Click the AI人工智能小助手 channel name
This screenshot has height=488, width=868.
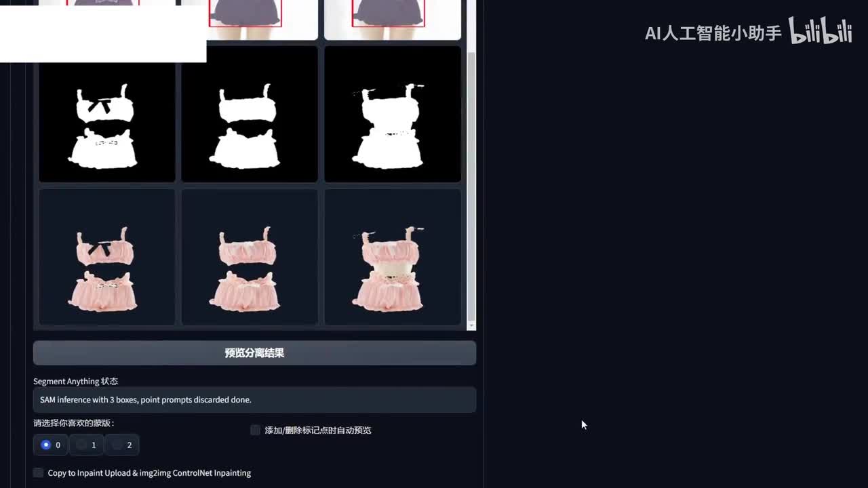coord(713,33)
